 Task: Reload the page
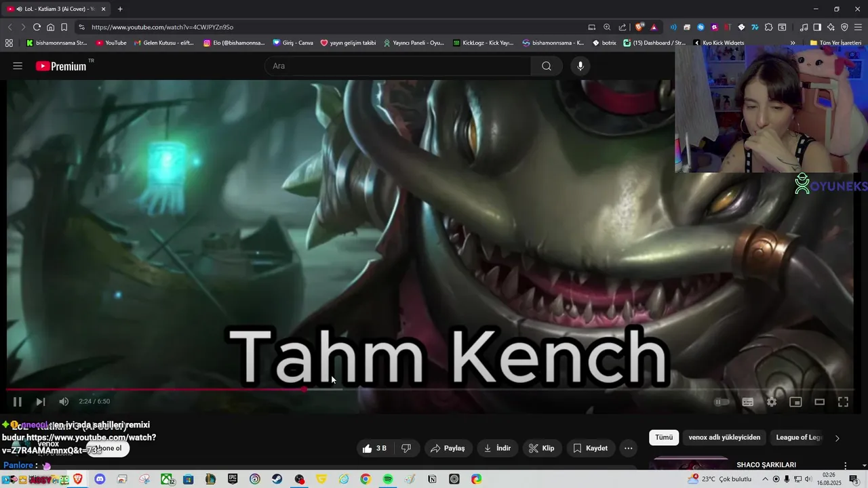click(x=37, y=27)
